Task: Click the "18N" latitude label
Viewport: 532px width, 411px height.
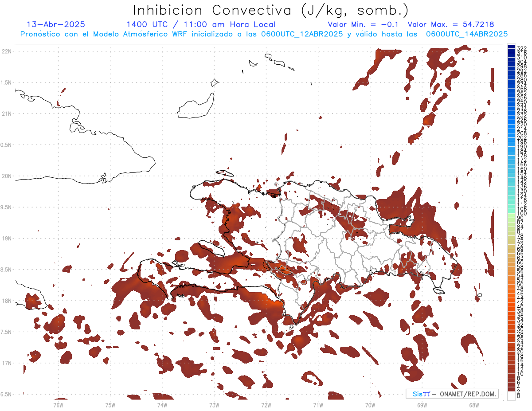Action: 6,301
